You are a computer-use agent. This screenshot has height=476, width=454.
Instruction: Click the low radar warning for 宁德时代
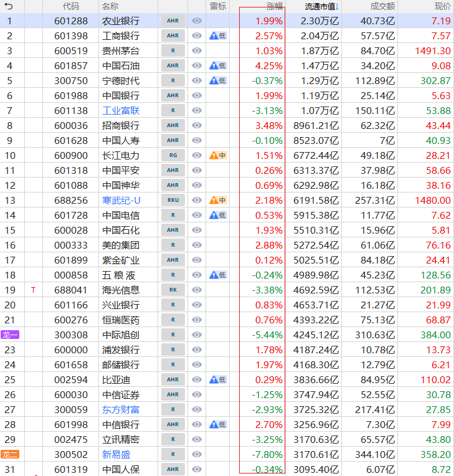218,80
